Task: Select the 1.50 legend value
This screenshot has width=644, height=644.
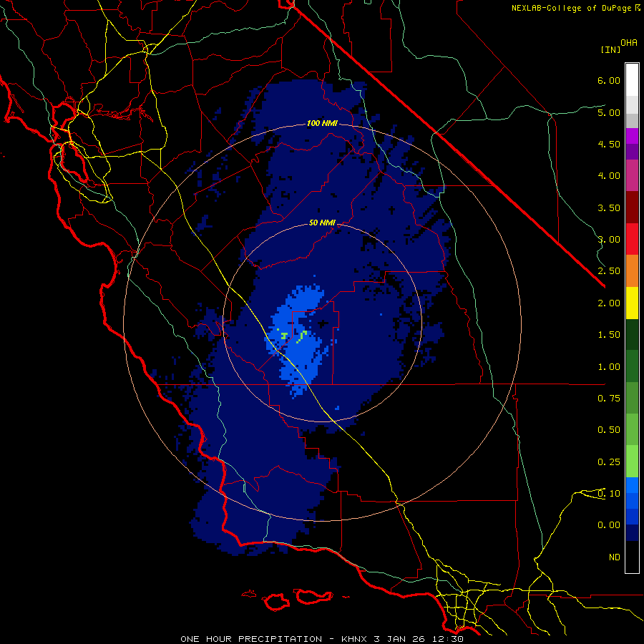Action: click(x=609, y=334)
